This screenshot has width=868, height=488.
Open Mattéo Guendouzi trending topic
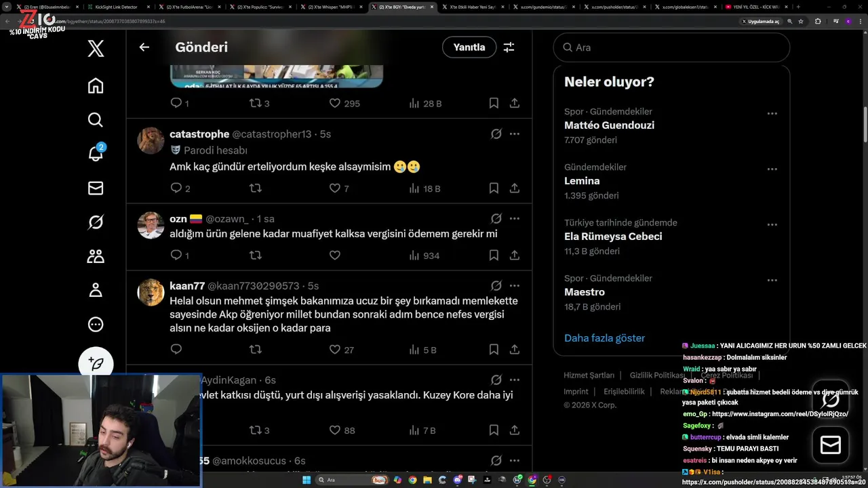[609, 125]
